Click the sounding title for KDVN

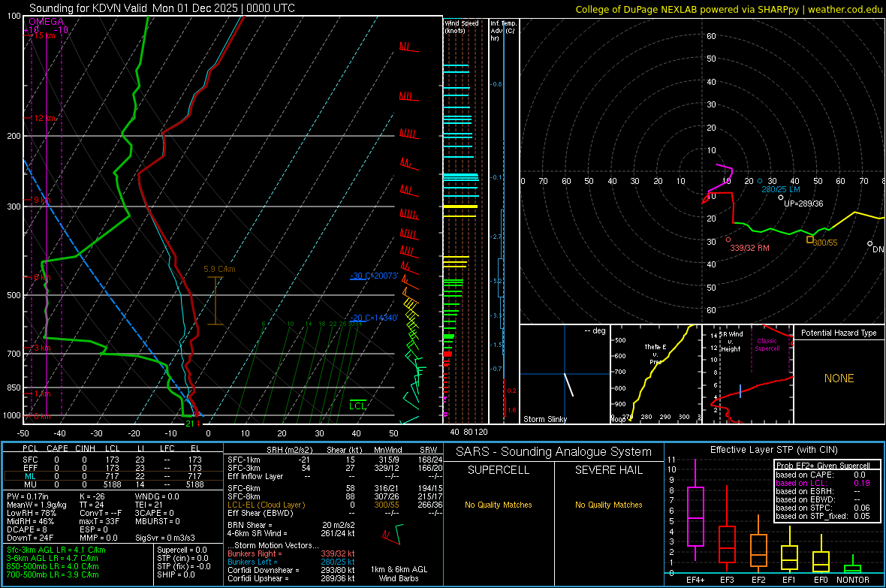pos(161,8)
